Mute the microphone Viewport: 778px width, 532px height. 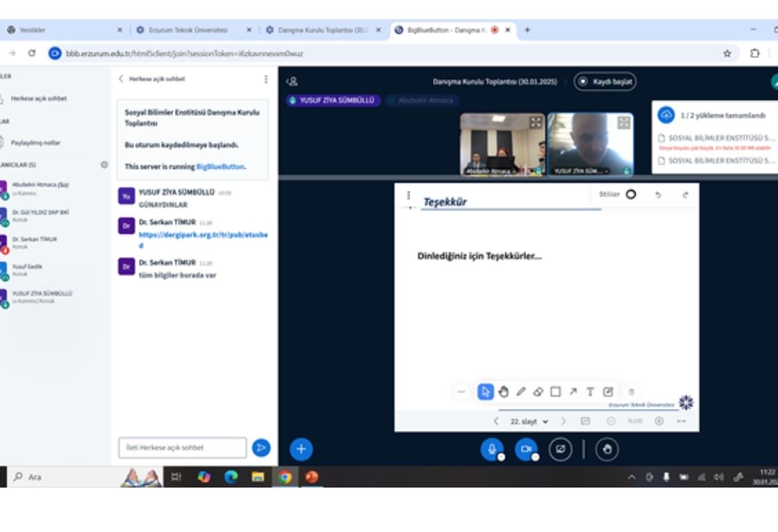(x=492, y=450)
